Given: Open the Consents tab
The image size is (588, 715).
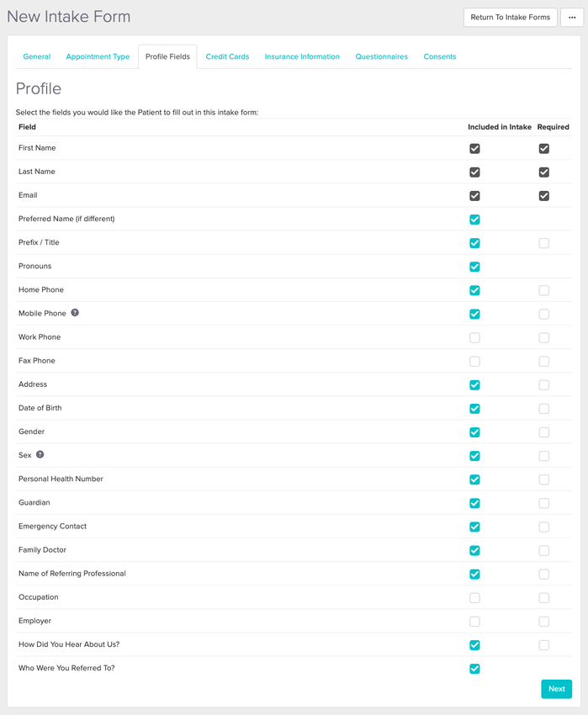Looking at the screenshot, I should point(440,56).
